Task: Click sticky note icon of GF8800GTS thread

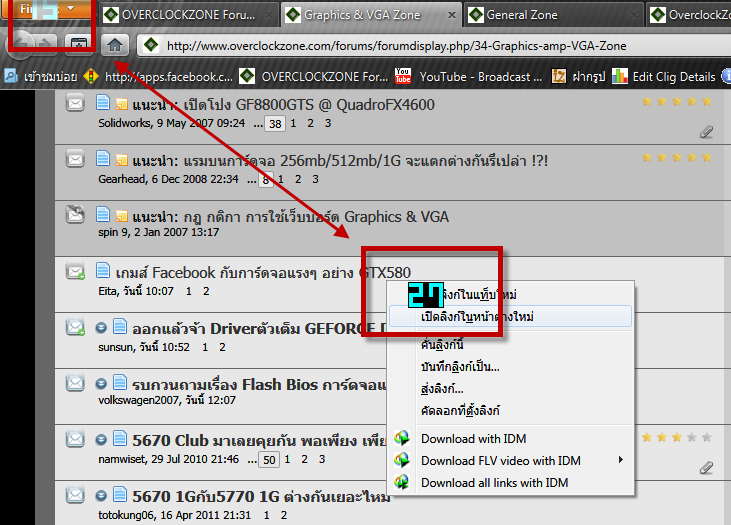Action: (122, 104)
